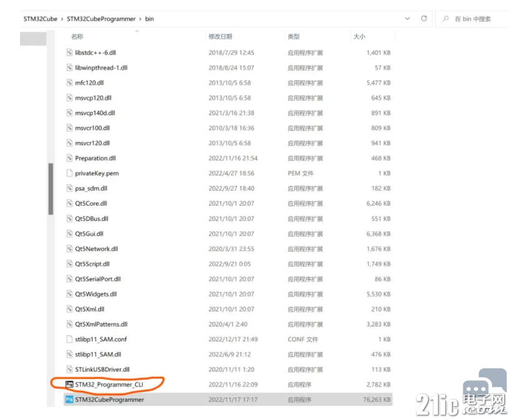The width and height of the screenshot is (512, 420).
Task: Sort files by the 名称 column
Action: [x=77, y=37]
